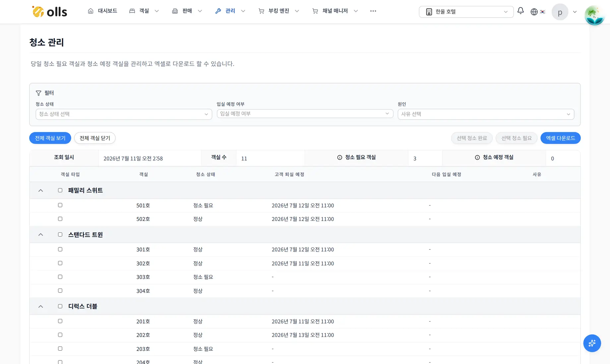Check the box for room 303호

pos(60,277)
